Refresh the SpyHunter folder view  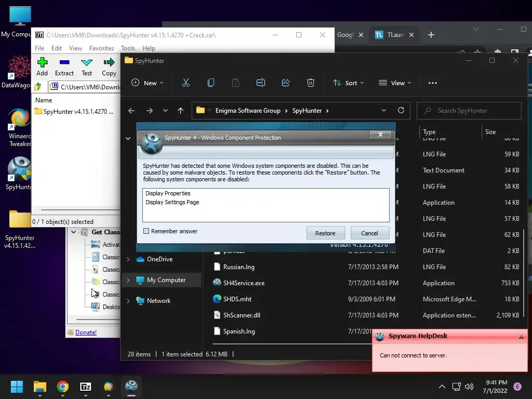click(x=401, y=110)
